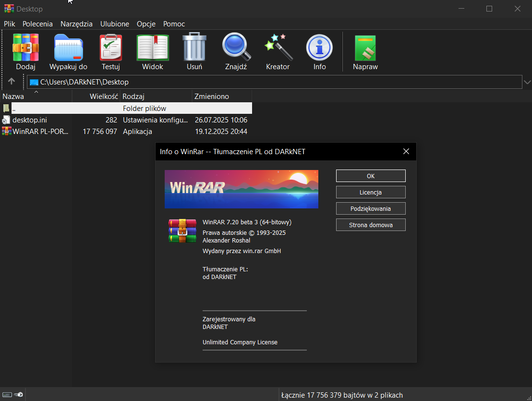Viewport: 532px width, 401px height.
Task: Open the Plik menu
Action: coord(10,24)
